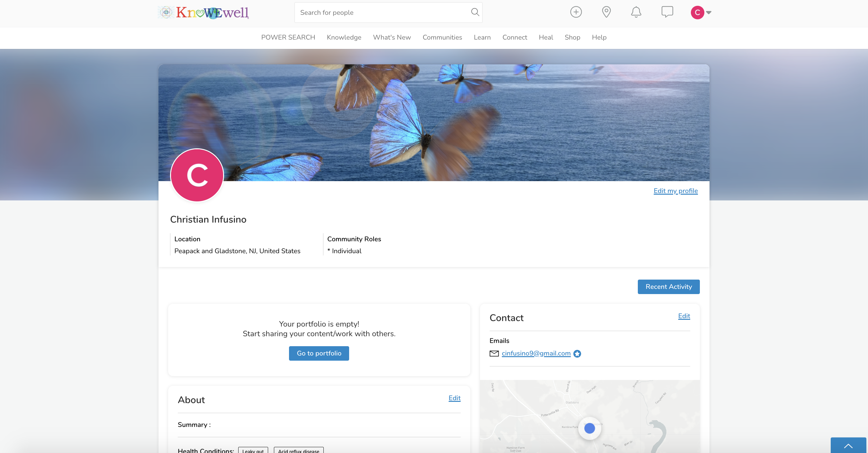Viewport: 868px width, 453px height.
Task: Click the Summary : label
Action: [194, 425]
